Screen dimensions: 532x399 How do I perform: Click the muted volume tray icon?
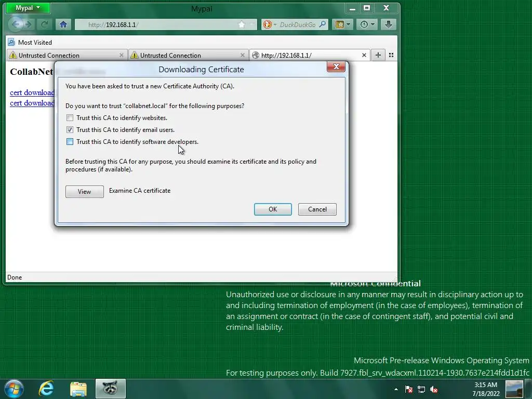click(434, 389)
